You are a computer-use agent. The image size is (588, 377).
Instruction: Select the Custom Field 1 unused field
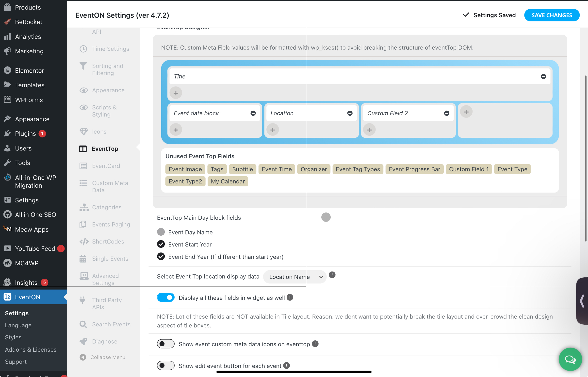[469, 169]
